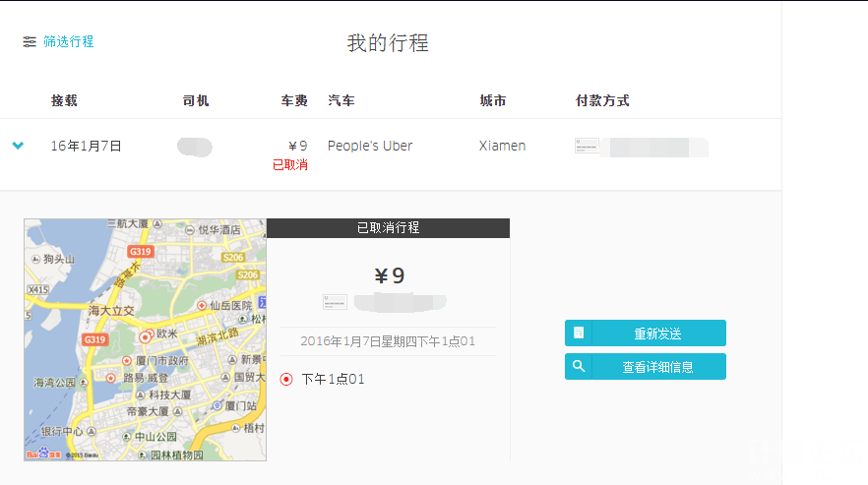The height and width of the screenshot is (485, 868).
Task: Select the People's Uber car type text
Action: tap(370, 146)
